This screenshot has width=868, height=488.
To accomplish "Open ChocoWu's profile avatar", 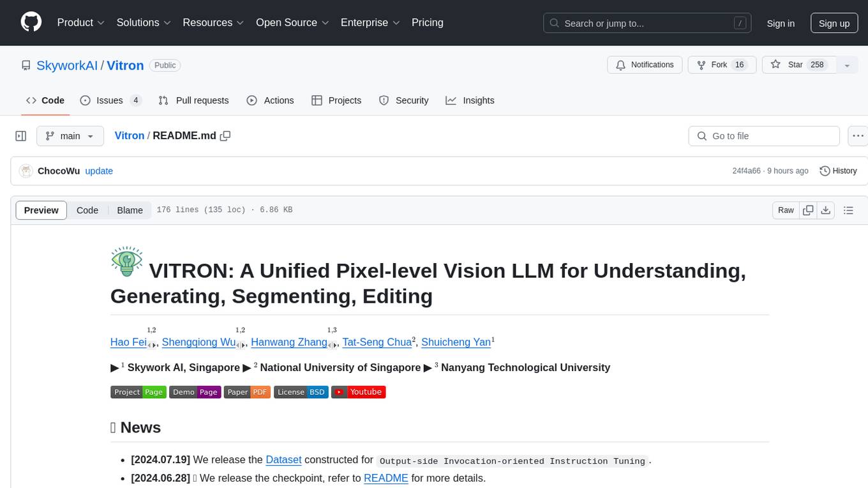I will pos(26,171).
